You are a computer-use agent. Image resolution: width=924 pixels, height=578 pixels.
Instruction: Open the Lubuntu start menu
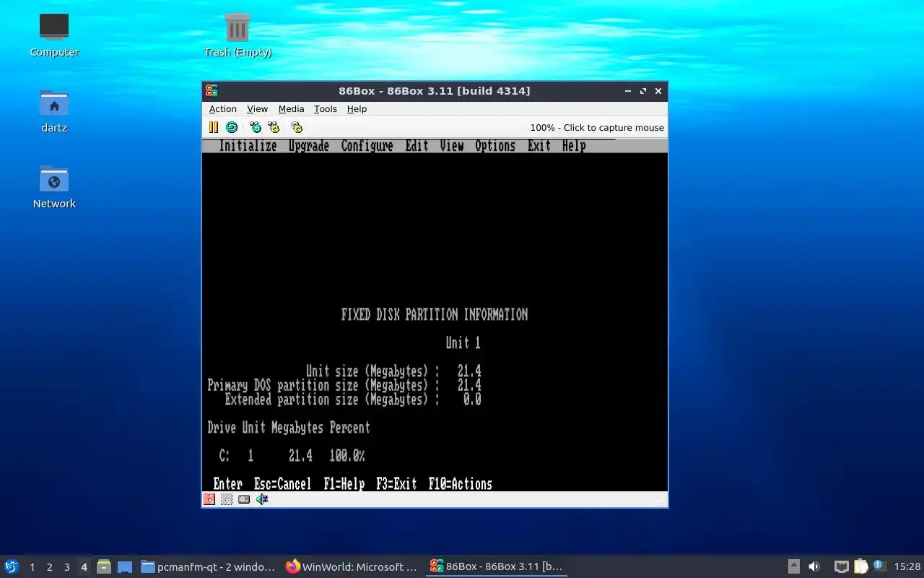tap(12, 566)
